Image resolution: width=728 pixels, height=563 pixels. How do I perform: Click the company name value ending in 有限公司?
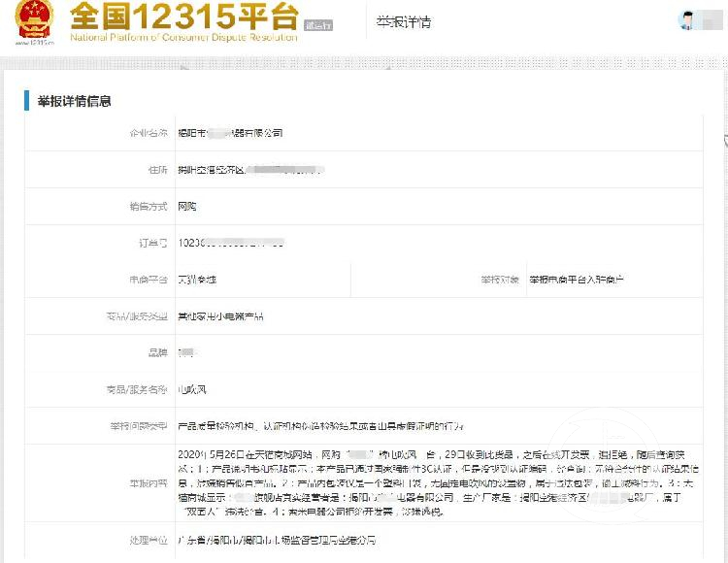[x=230, y=132]
